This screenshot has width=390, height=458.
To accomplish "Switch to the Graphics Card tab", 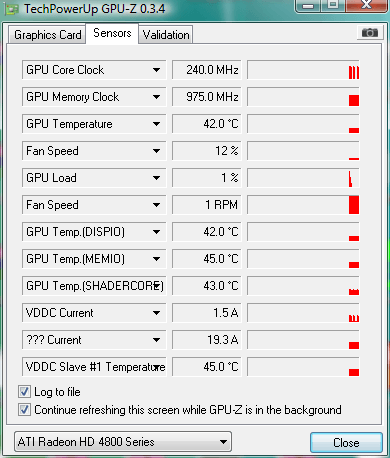I will click(47, 35).
